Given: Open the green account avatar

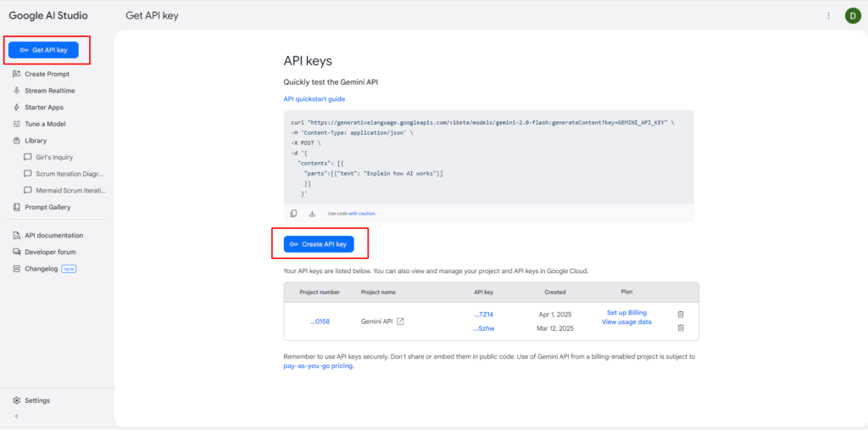Looking at the screenshot, I should [x=852, y=15].
